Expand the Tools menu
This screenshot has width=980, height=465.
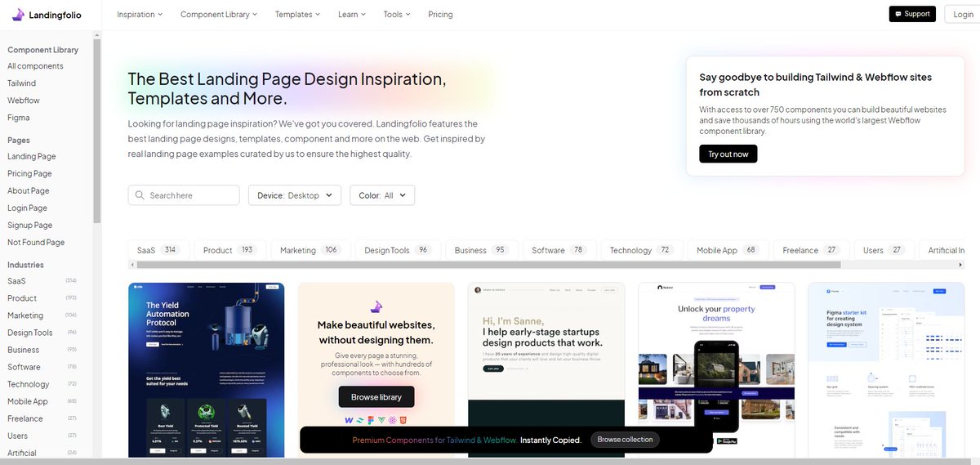click(397, 14)
